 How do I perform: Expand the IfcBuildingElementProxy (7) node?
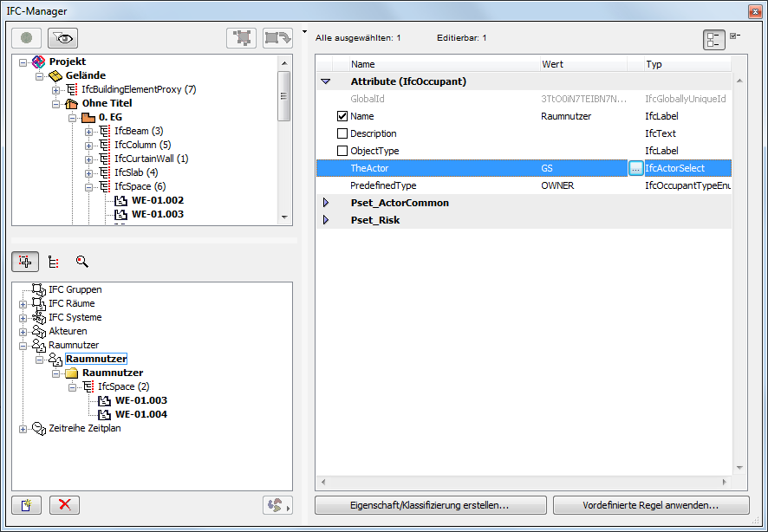(x=55, y=90)
